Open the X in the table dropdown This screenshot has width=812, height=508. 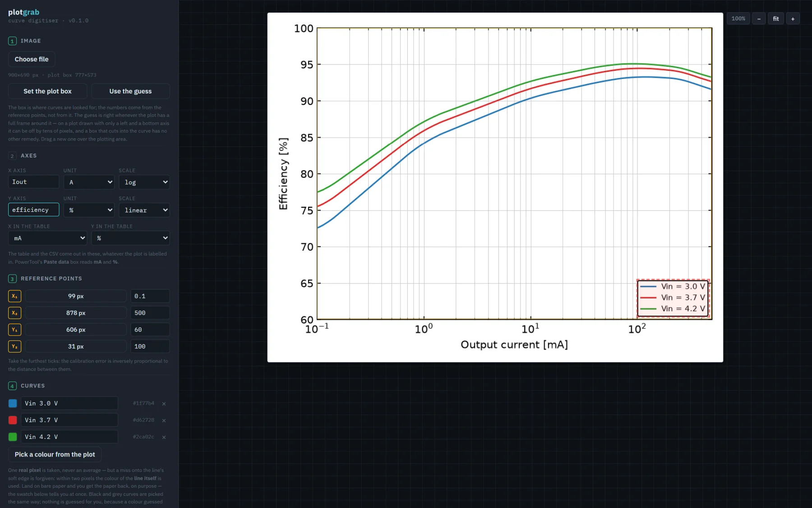click(x=47, y=238)
